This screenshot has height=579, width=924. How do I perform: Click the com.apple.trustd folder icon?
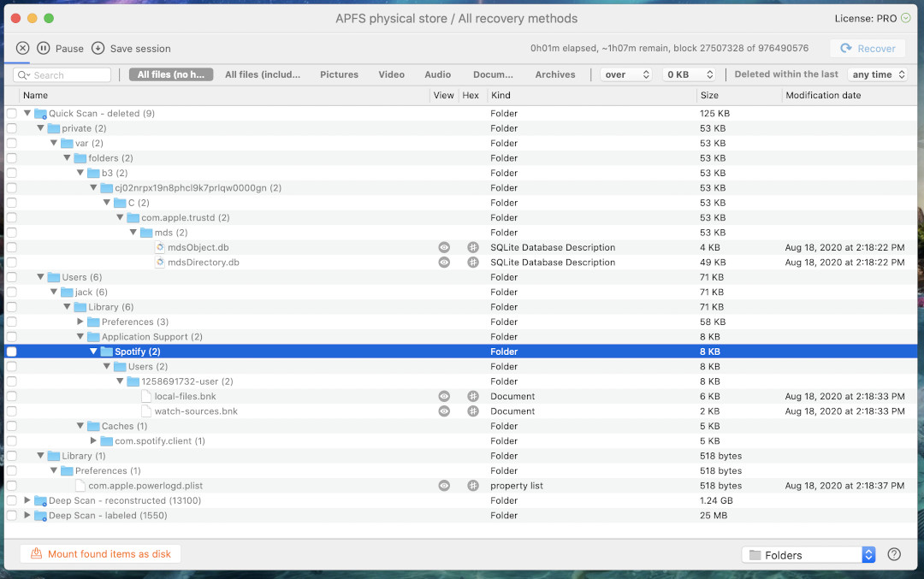coord(133,217)
